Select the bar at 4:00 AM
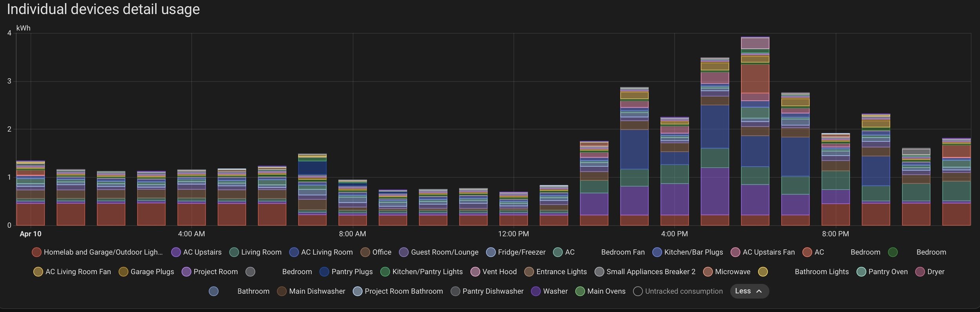Screen dimensions: 980x312 tap(191, 198)
